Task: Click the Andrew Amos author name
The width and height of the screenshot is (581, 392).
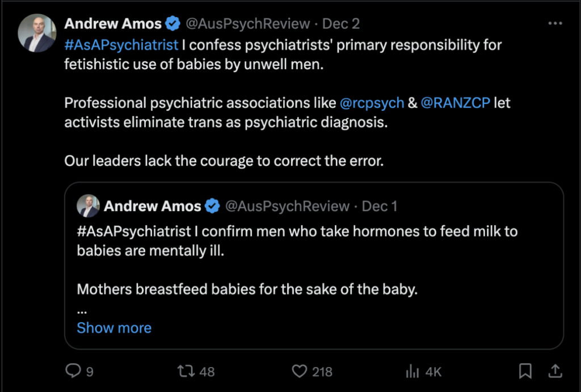Action: pos(113,24)
